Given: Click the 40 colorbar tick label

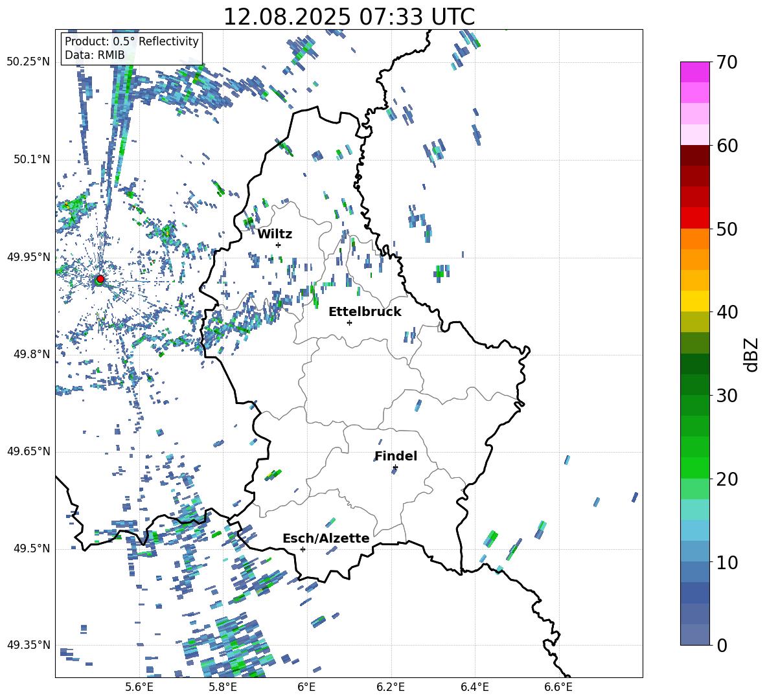Looking at the screenshot, I should (x=727, y=312).
